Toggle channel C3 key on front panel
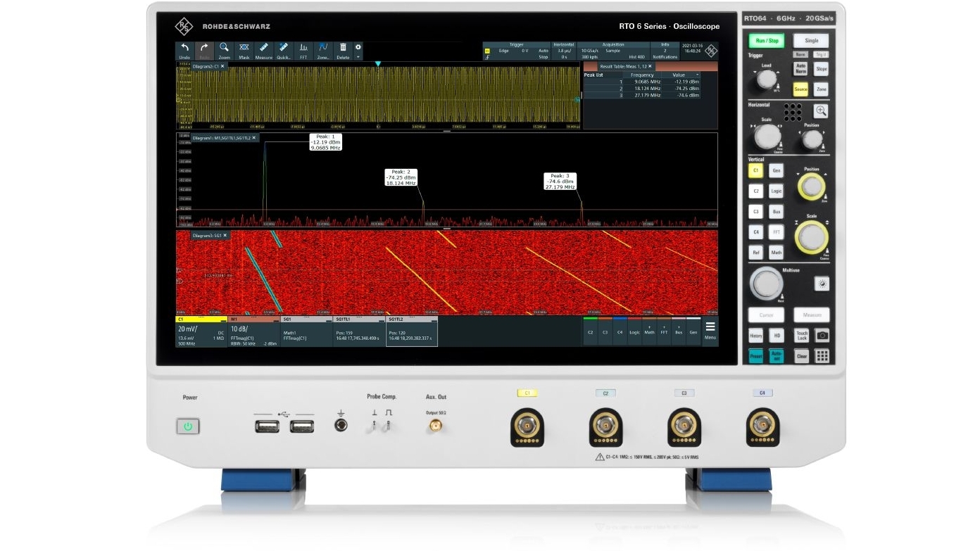Image resolution: width=980 pixels, height=551 pixels. 755,211
